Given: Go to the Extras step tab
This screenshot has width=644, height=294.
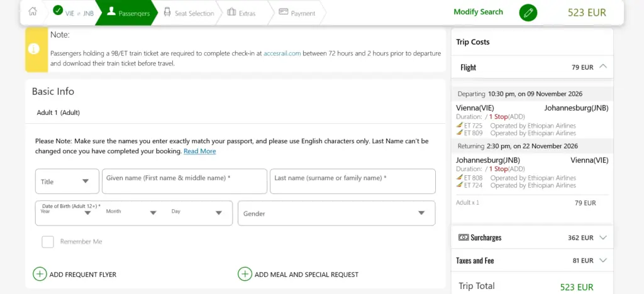Looking at the screenshot, I should tap(242, 13).
